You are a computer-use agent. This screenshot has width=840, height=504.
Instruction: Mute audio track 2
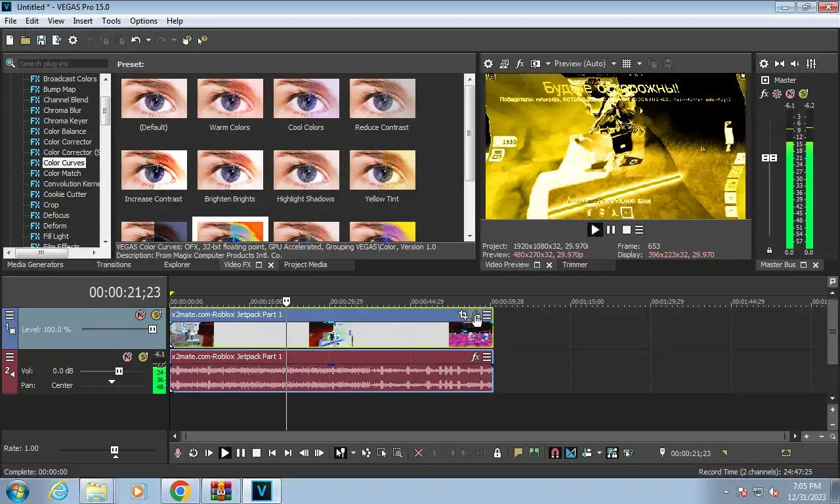tap(127, 357)
